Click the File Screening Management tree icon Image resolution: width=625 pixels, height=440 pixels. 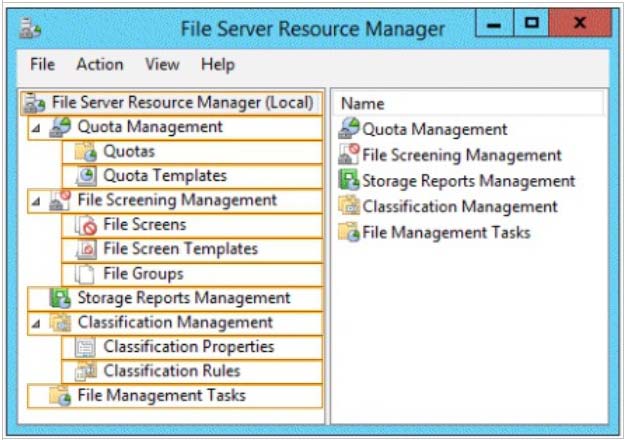[x=60, y=200]
